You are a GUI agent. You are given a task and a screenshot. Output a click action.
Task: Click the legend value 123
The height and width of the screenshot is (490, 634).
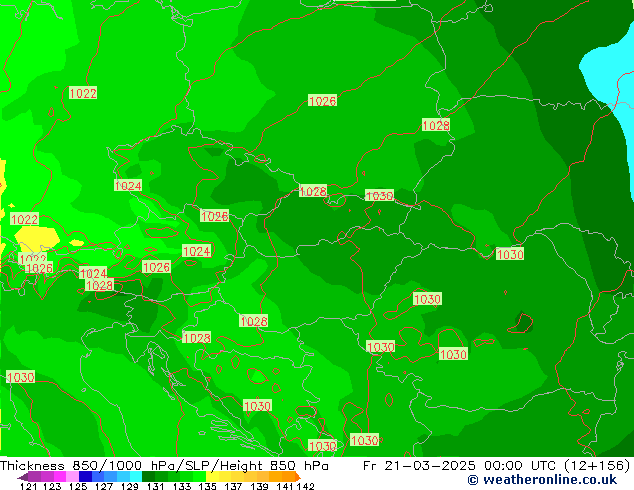point(52,486)
